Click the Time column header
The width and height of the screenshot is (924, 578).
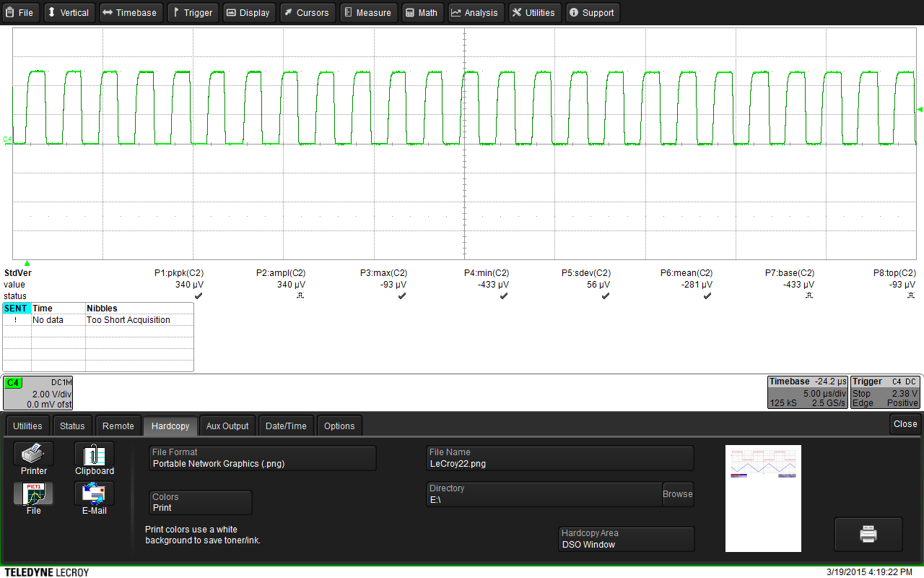point(58,309)
